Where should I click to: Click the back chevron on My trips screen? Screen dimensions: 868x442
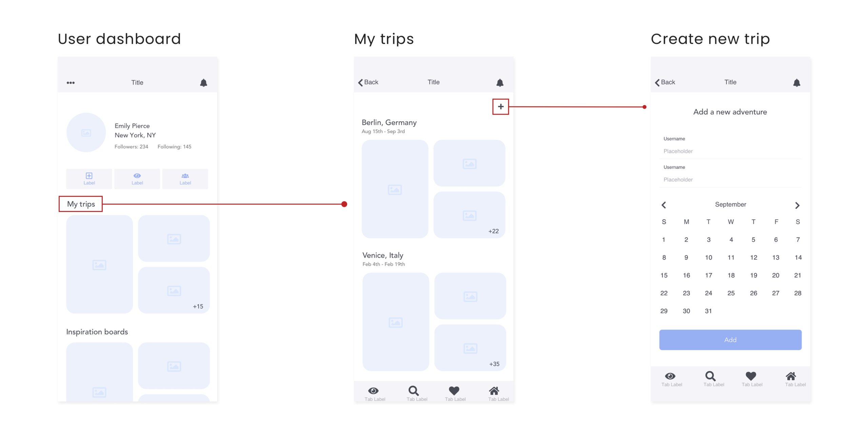point(360,82)
